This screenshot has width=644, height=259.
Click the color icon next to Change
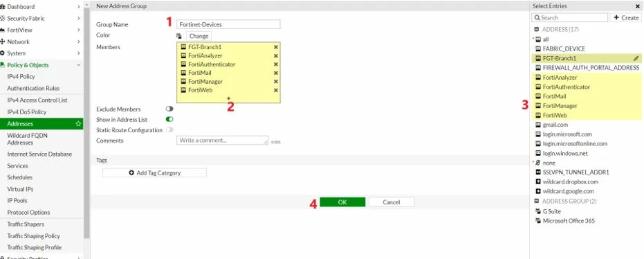pyautogui.click(x=179, y=36)
